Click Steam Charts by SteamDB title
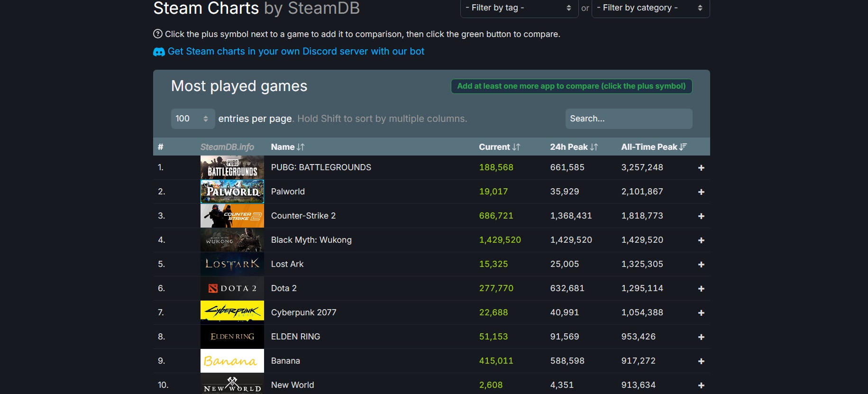This screenshot has height=394, width=868. point(256,8)
